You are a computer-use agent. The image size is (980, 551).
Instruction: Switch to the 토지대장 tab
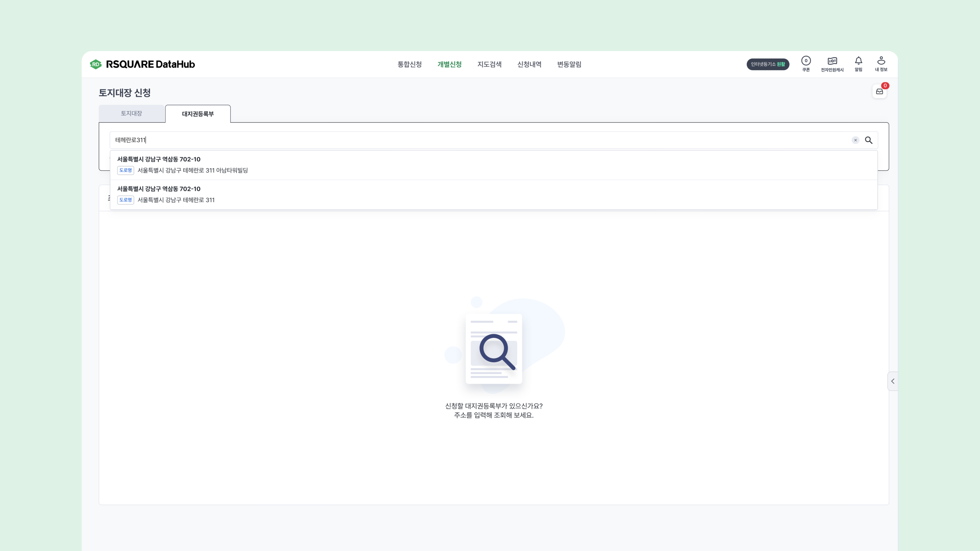pyautogui.click(x=131, y=114)
